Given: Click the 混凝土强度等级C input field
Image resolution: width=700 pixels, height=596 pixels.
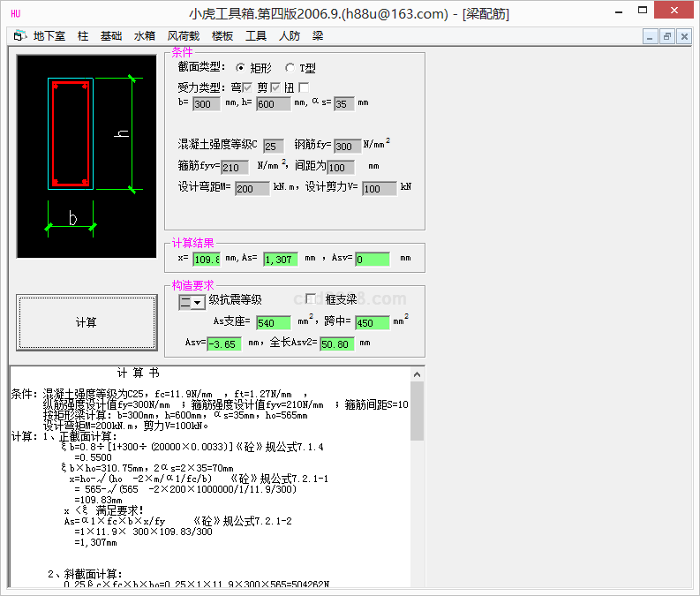Looking at the screenshot, I should 274,147.
